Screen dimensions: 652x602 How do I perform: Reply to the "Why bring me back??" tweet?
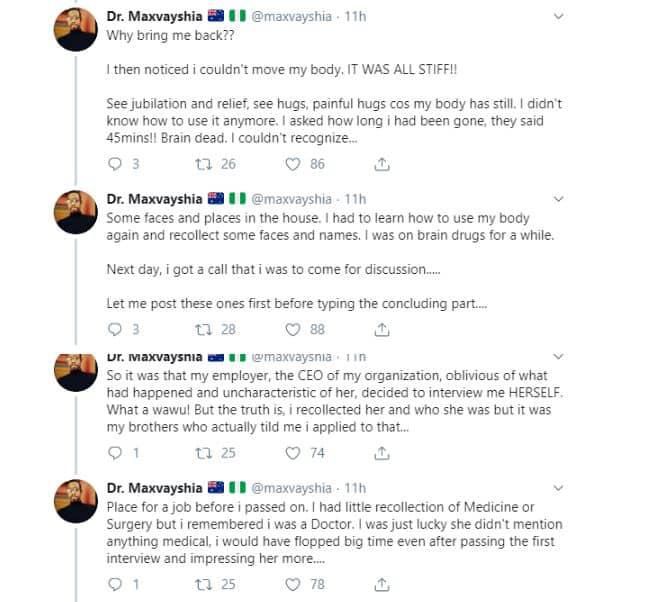(114, 164)
